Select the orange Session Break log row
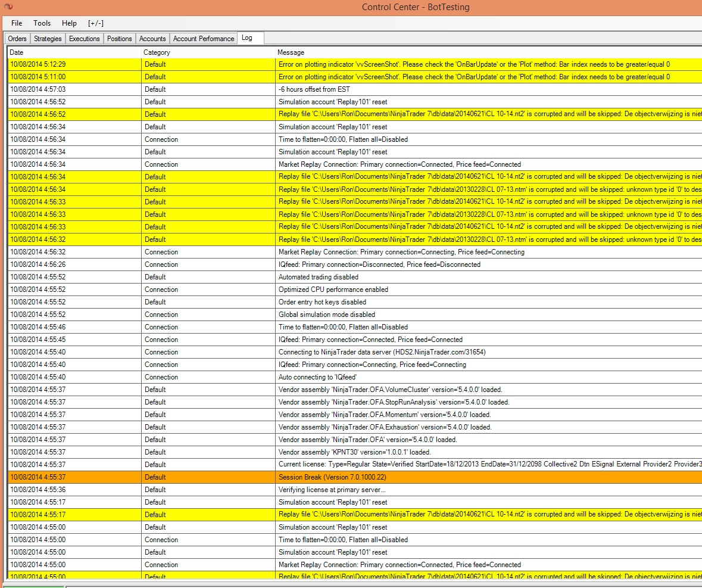This screenshot has height=588, width=702. click(x=355, y=477)
